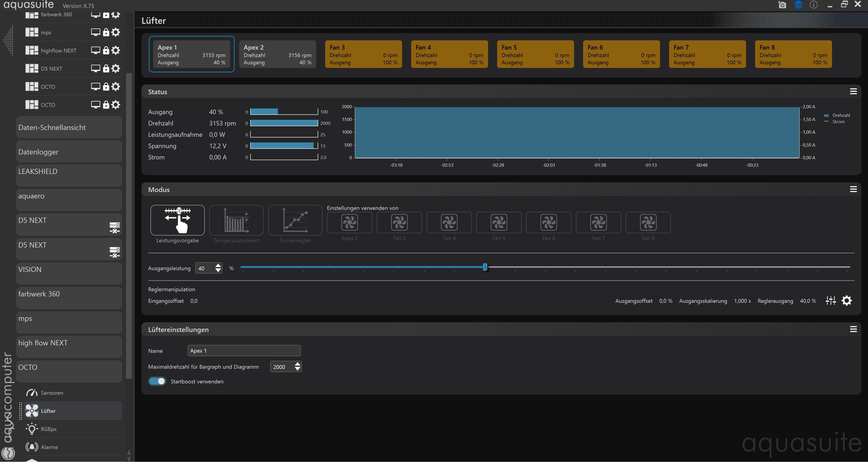Screen dimensions: 868x462
Task: Select the Apex 2 fan card
Action: click(277, 54)
